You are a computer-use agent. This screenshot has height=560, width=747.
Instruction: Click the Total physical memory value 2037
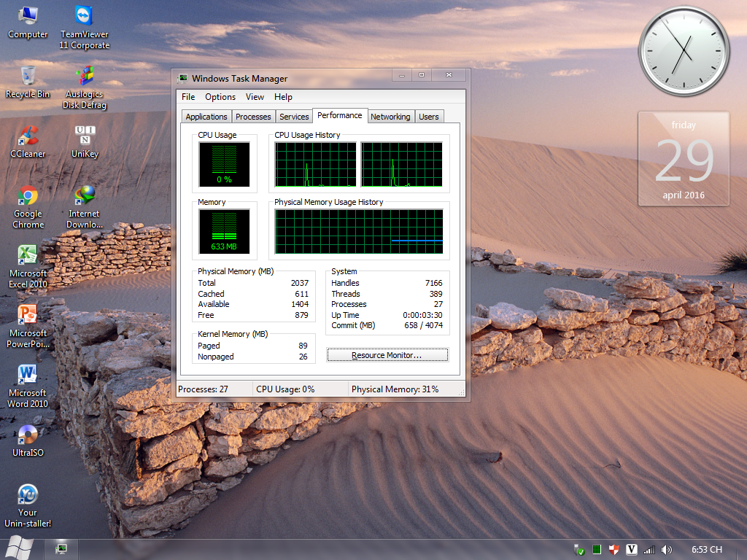tap(300, 283)
